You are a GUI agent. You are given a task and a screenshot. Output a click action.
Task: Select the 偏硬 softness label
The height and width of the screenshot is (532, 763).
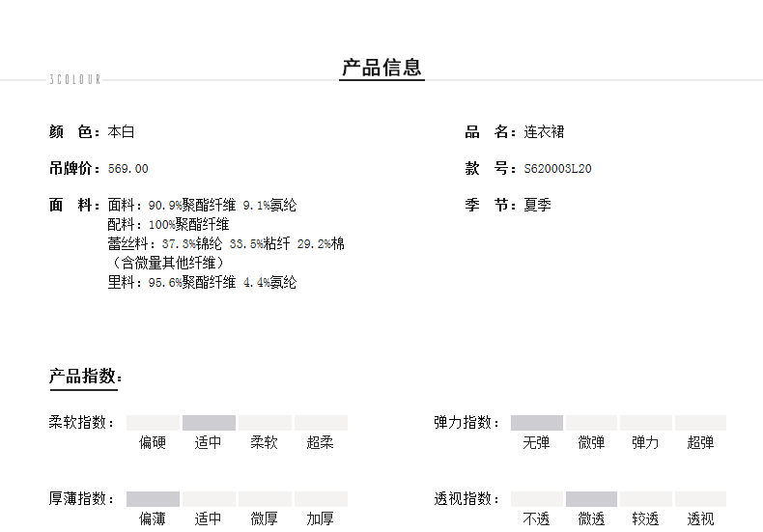pyautogui.click(x=153, y=443)
